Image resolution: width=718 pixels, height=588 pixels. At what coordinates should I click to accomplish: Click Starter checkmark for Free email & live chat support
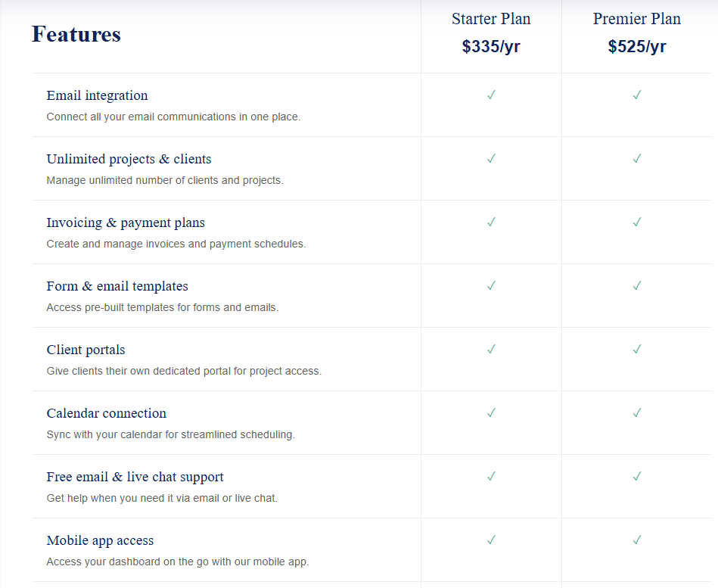tap(491, 476)
